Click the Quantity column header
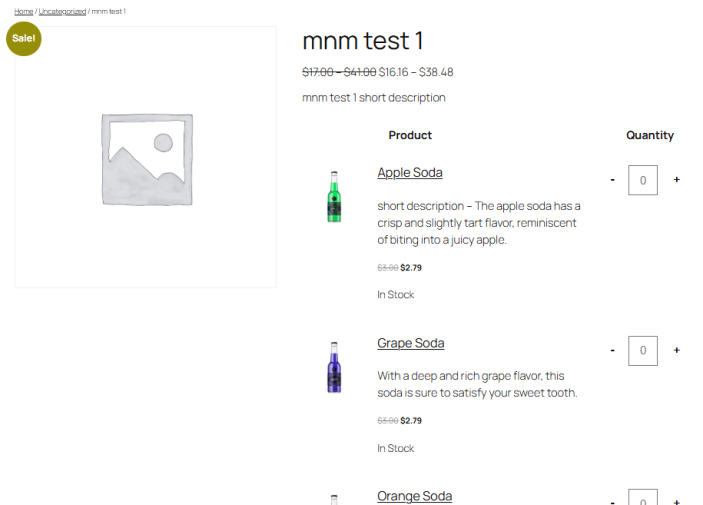703x505 pixels. click(x=650, y=135)
